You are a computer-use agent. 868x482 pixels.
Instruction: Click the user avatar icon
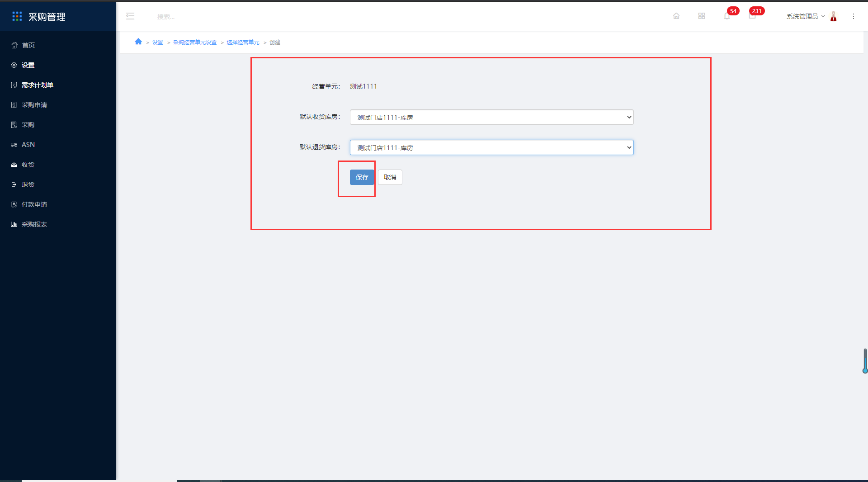click(834, 16)
